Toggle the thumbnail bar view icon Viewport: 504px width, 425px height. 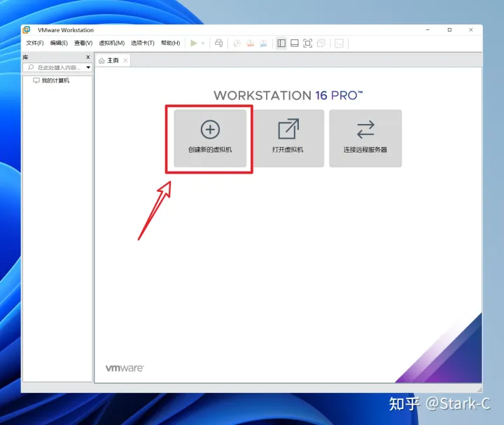pos(295,43)
